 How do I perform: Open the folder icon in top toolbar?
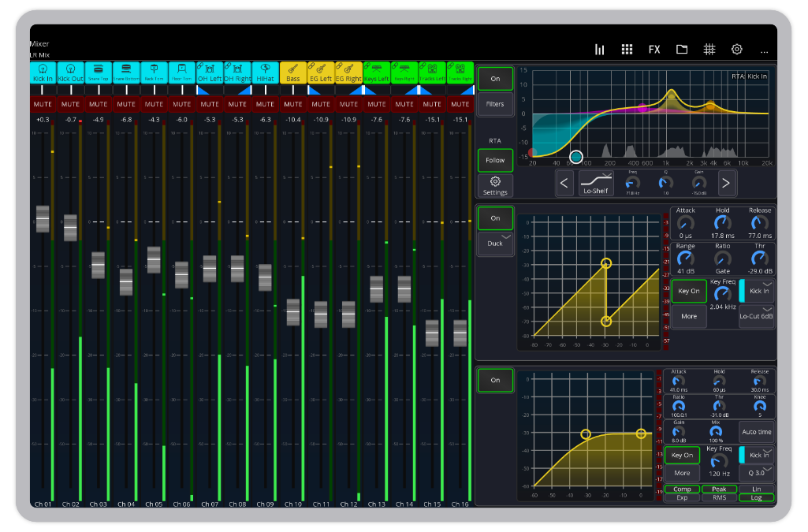coord(682,49)
